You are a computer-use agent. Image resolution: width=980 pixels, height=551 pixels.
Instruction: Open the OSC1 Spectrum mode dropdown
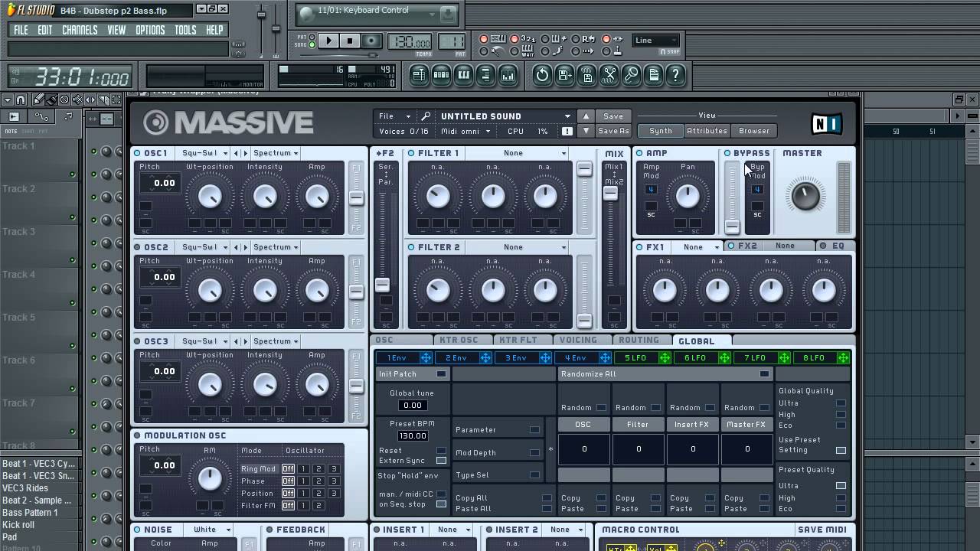click(x=276, y=153)
